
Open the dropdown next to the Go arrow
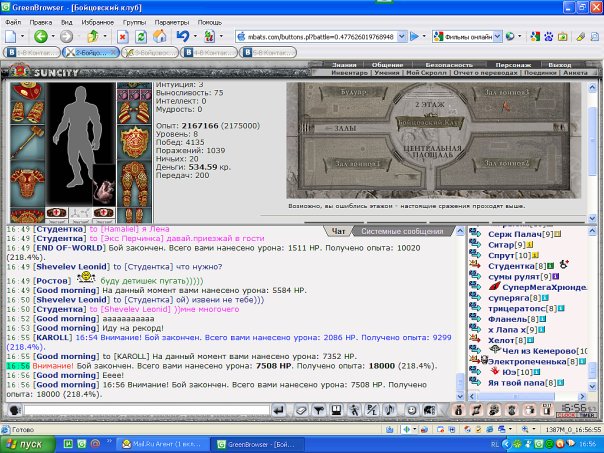[424, 37]
